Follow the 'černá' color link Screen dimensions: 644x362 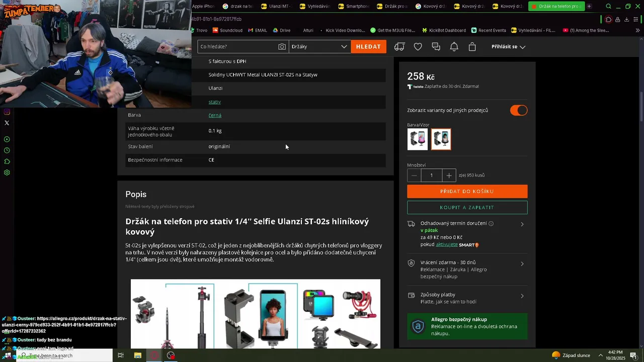215,115
